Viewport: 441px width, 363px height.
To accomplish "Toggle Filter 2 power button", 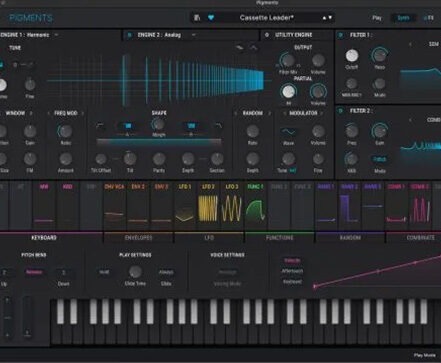I will pyautogui.click(x=341, y=111).
